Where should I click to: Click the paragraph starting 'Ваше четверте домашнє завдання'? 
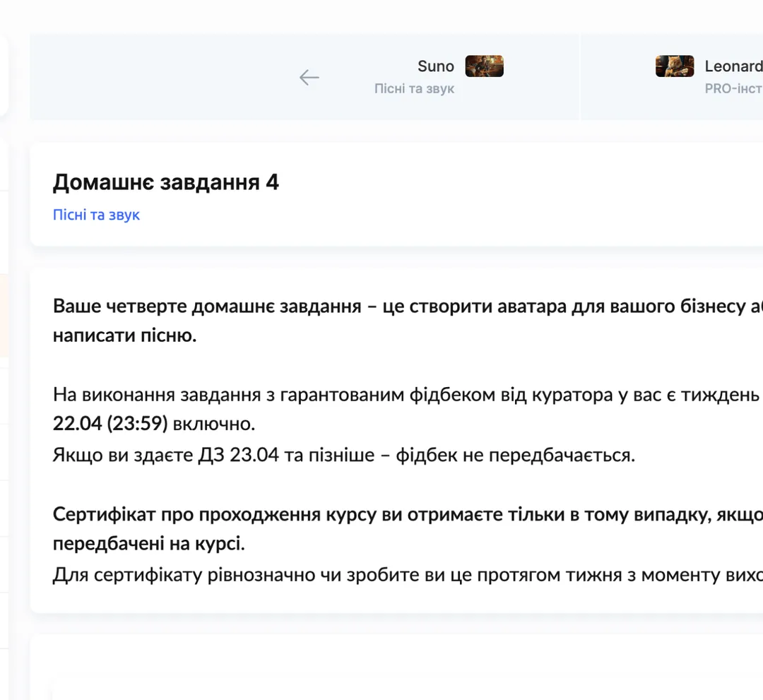[x=408, y=321]
